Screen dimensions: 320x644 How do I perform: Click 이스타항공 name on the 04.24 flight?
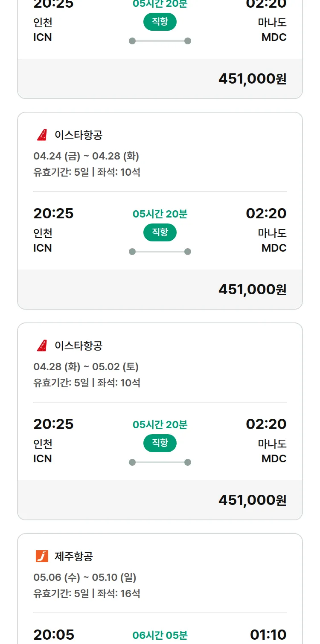click(79, 135)
